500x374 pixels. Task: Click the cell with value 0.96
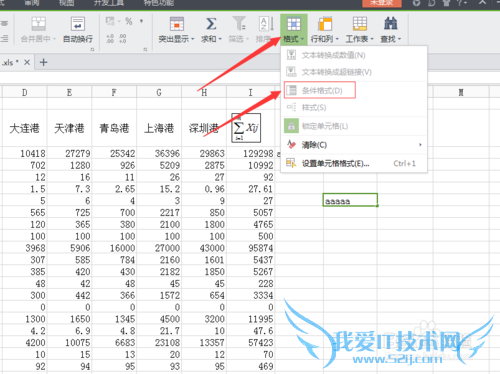pos(204,189)
